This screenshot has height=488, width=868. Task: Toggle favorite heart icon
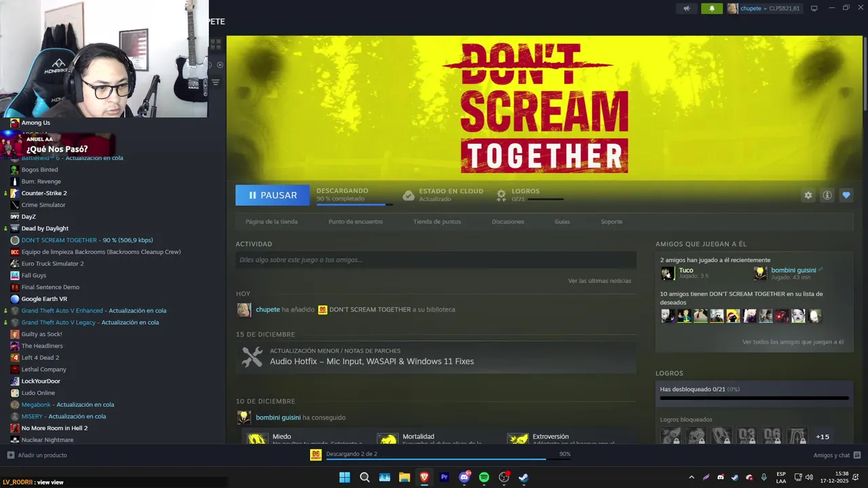(x=846, y=195)
